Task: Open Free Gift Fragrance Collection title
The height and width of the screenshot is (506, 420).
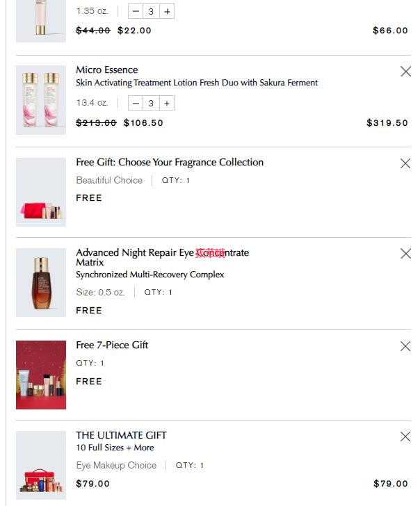Action: (170, 163)
